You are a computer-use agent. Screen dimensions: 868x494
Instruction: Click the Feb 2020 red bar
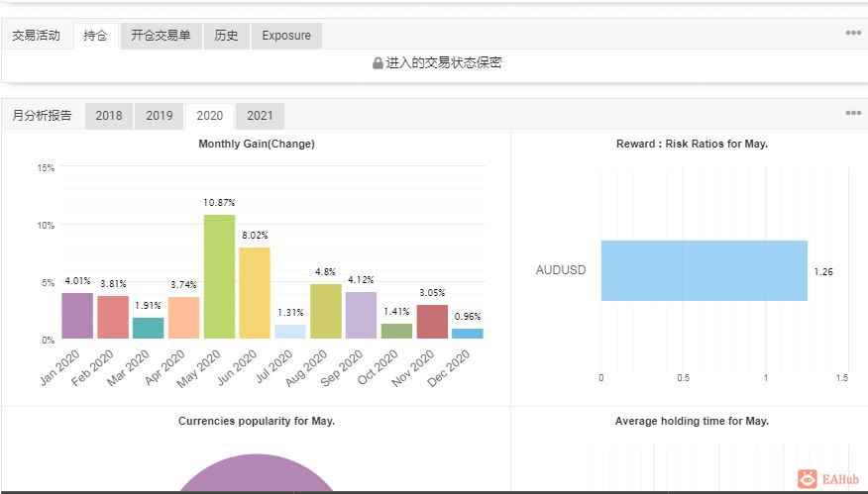pyautogui.click(x=113, y=317)
